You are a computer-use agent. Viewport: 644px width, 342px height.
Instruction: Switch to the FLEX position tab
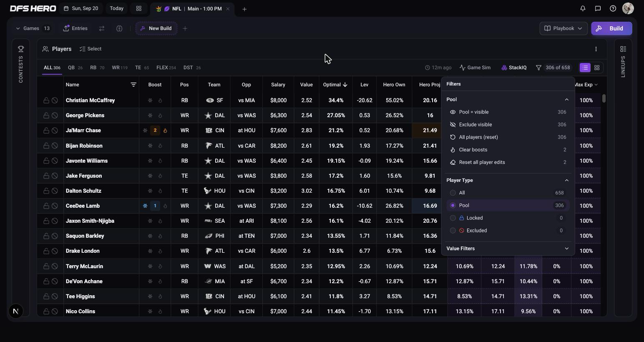click(x=166, y=68)
